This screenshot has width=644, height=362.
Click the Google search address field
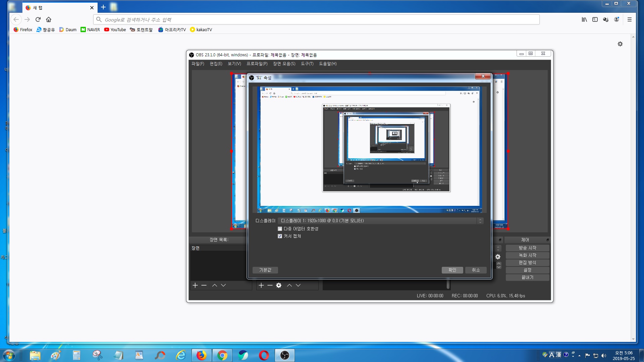pos(315,20)
